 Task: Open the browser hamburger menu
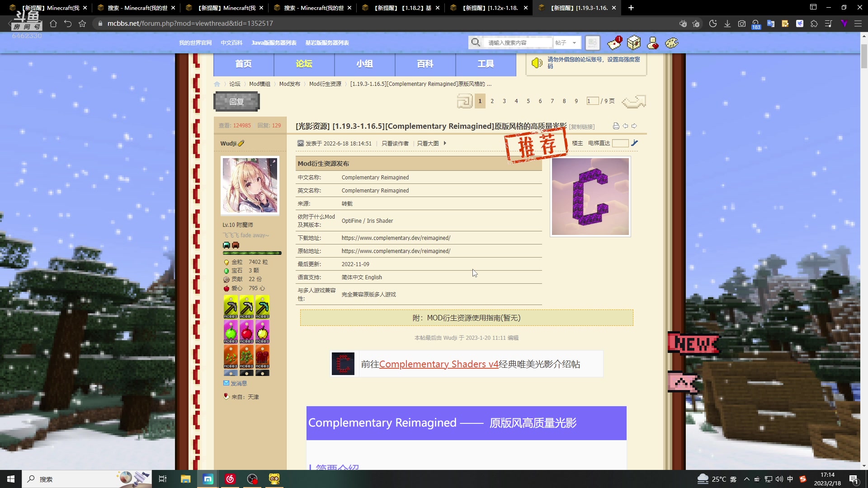858,23
